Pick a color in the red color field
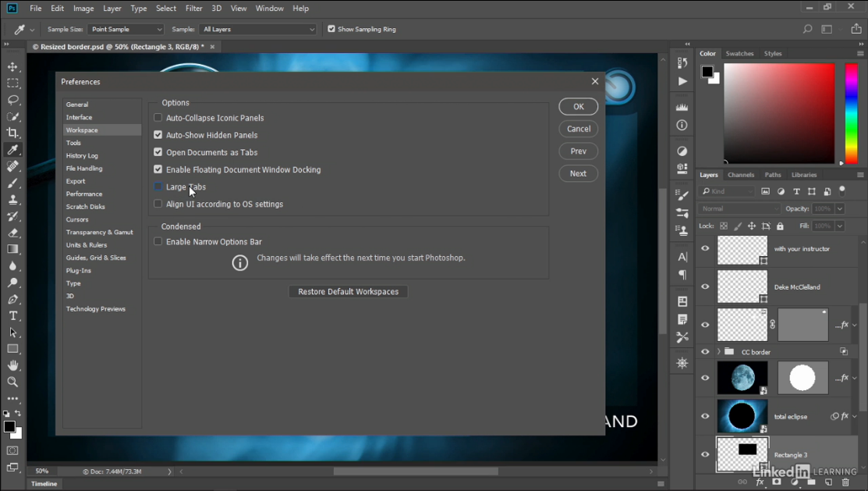The image size is (868, 491). [779, 113]
